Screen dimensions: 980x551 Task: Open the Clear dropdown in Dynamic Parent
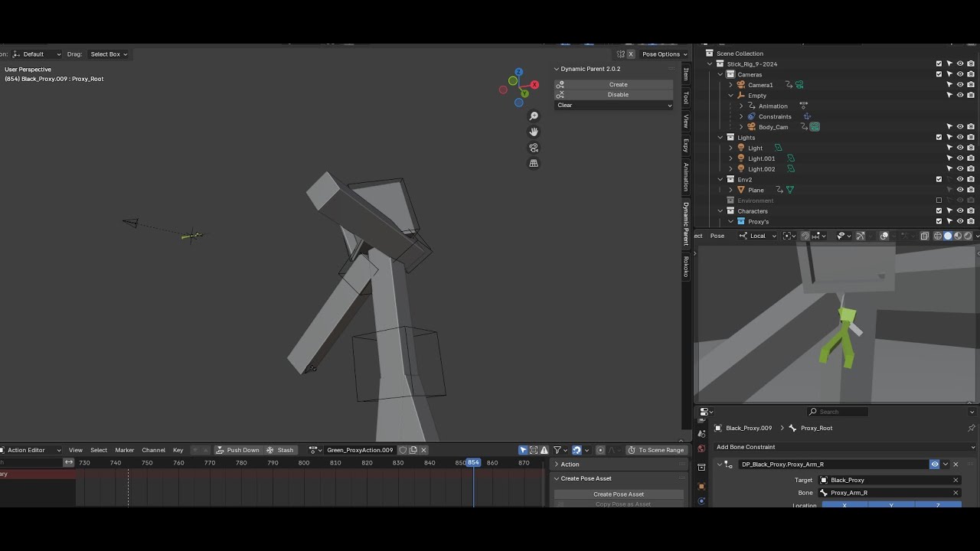pyautogui.click(x=614, y=106)
